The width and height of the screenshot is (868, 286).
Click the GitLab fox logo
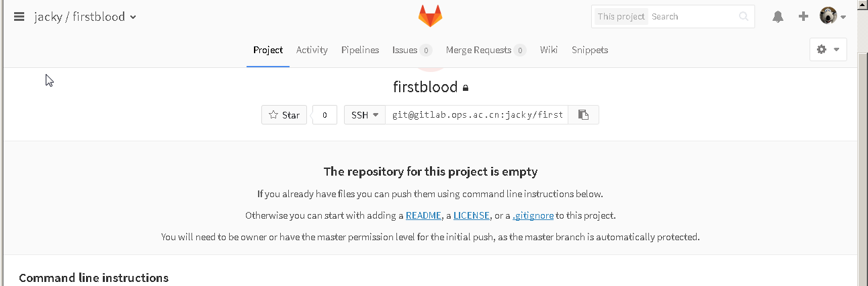click(431, 16)
